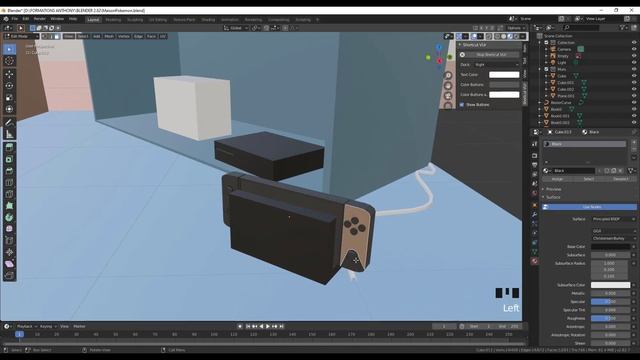Click Assign material button
The height and width of the screenshot is (360, 640).
[x=557, y=179]
